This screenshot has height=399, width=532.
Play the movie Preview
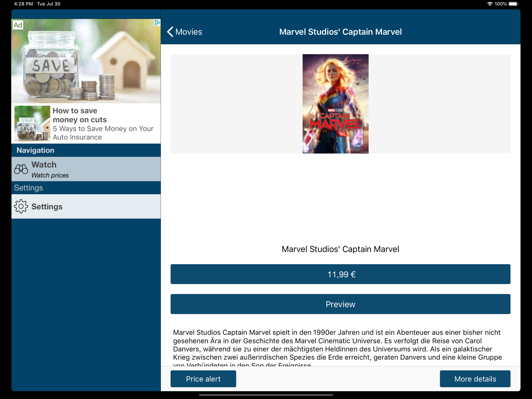point(340,304)
